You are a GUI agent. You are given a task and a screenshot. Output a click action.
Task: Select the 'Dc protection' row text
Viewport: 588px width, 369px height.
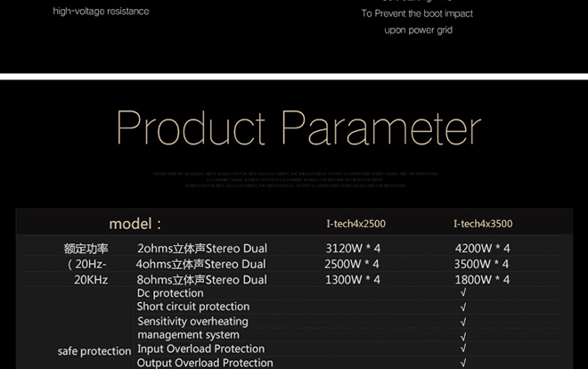click(x=170, y=293)
